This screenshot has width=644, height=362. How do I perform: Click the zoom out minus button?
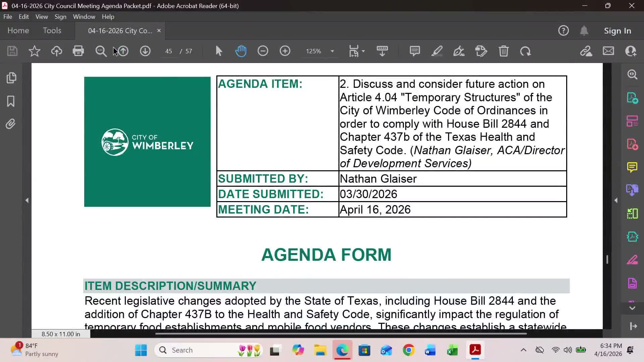tap(263, 51)
